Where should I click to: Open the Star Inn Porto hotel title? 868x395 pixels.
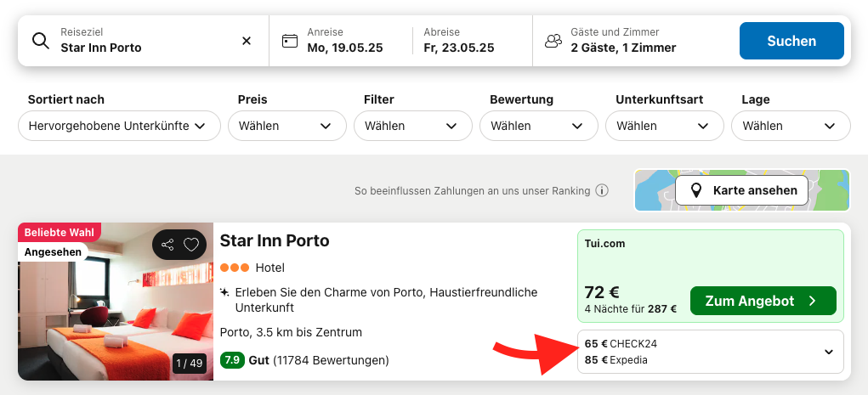(x=275, y=240)
